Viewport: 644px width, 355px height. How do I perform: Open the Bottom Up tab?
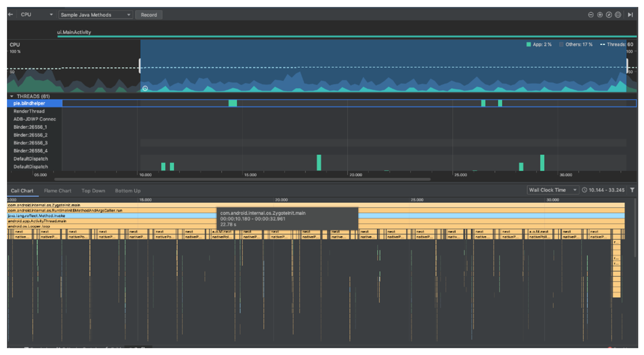pyautogui.click(x=128, y=191)
